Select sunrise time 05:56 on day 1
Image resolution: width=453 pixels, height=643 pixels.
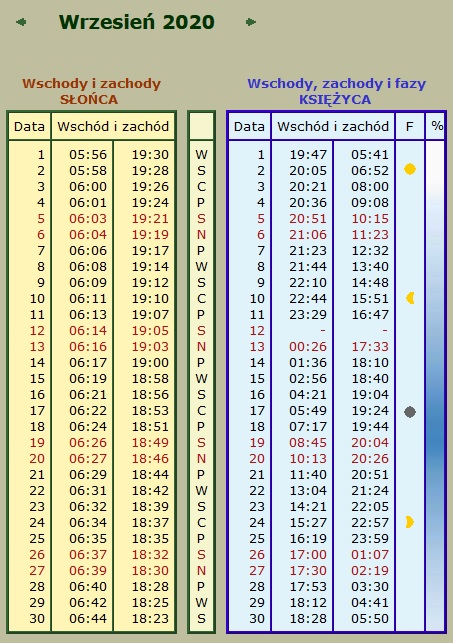pyautogui.click(x=88, y=155)
